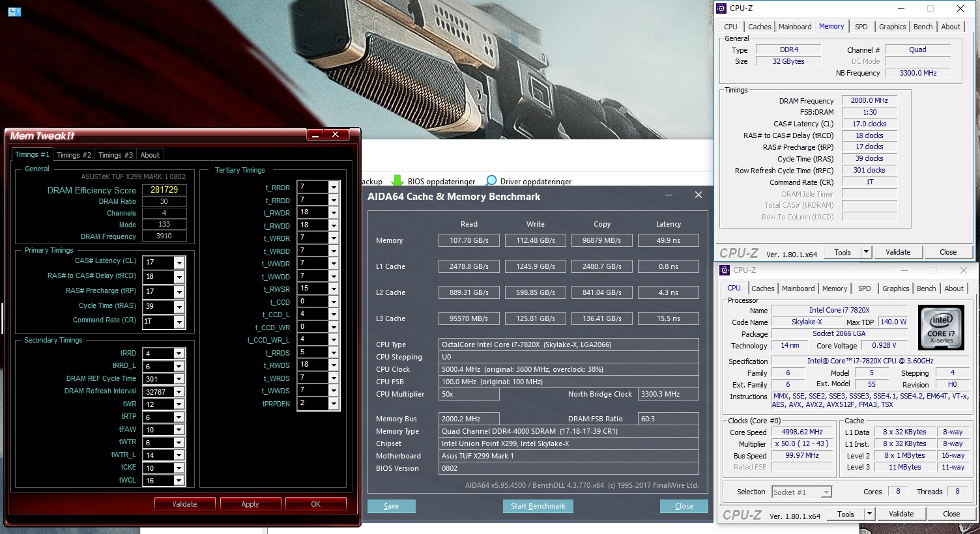
Task: Open Graphics tab in top CPU-Z window
Action: tap(892, 27)
